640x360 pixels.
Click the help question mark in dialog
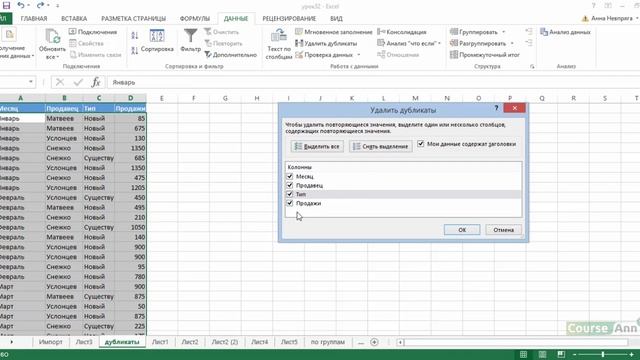(496, 108)
